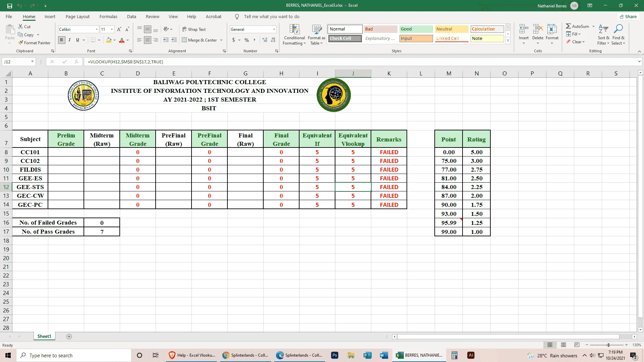Apply Accounting Number Format dollar icon
644x362 pixels.
click(x=233, y=40)
